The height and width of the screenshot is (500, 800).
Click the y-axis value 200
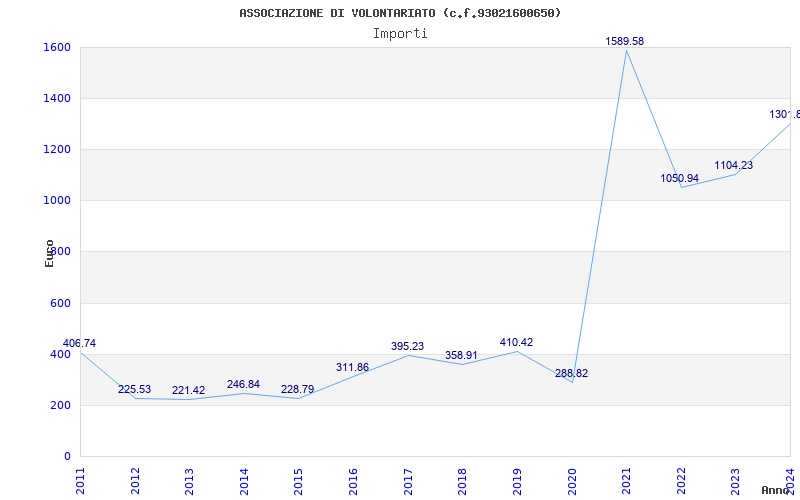pyautogui.click(x=60, y=405)
